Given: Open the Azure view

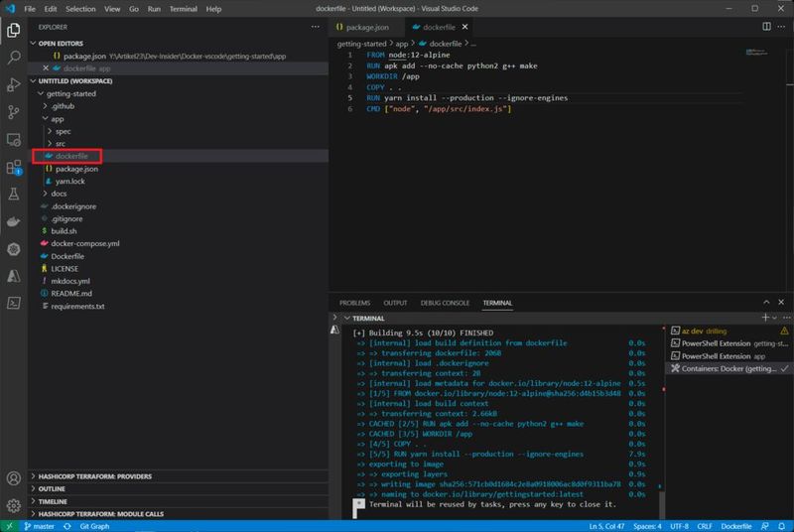Looking at the screenshot, I should coord(14,276).
